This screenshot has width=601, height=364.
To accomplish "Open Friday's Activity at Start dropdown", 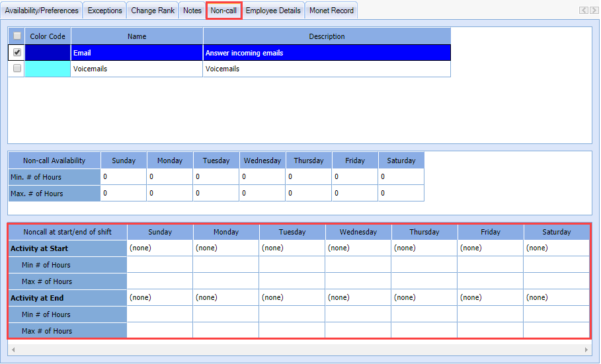I will pyautogui.click(x=491, y=248).
